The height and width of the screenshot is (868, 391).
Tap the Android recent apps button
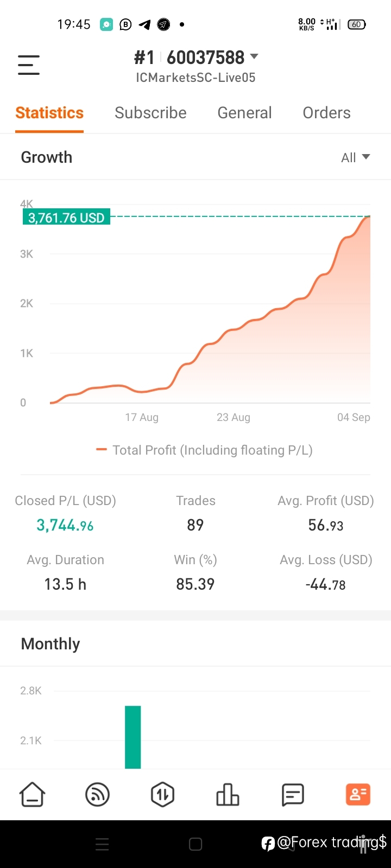pos(102,844)
